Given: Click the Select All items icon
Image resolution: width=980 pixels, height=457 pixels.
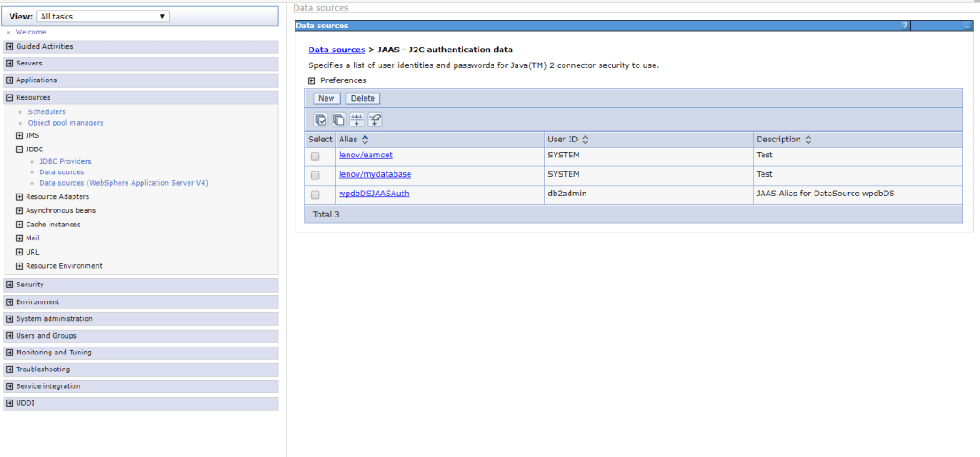Looking at the screenshot, I should 321,120.
